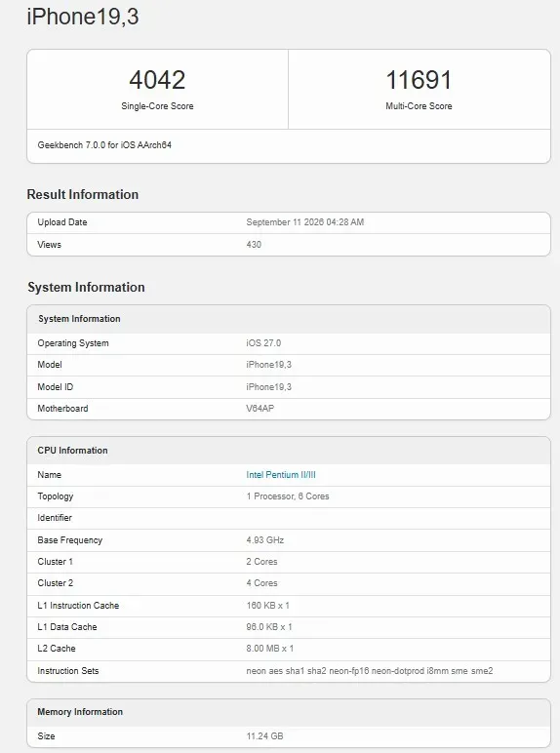
Task: Click the Upload Date label
Action: tap(62, 222)
